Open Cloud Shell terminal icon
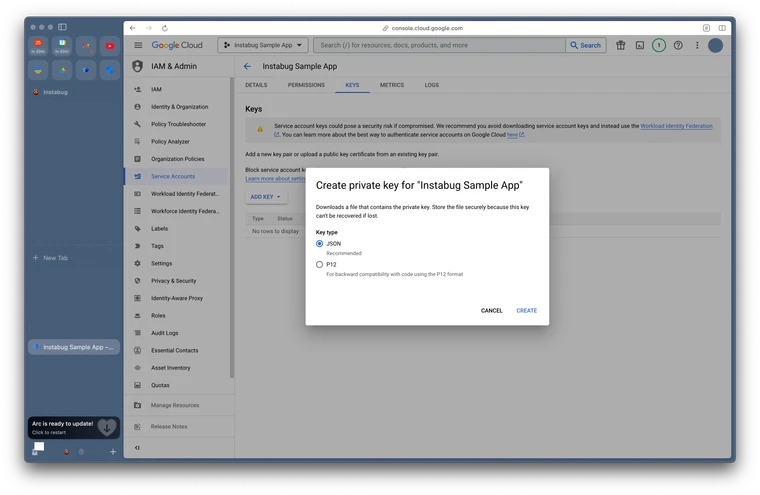The image size is (760, 495). click(639, 45)
